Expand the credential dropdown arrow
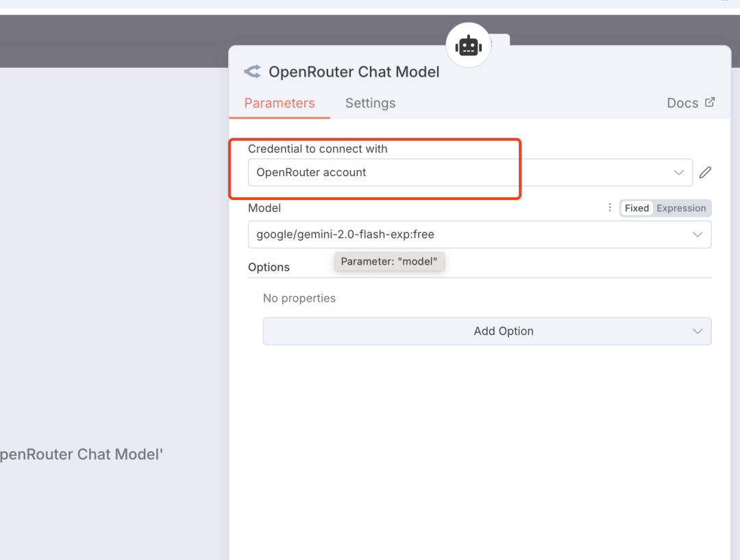 point(678,173)
